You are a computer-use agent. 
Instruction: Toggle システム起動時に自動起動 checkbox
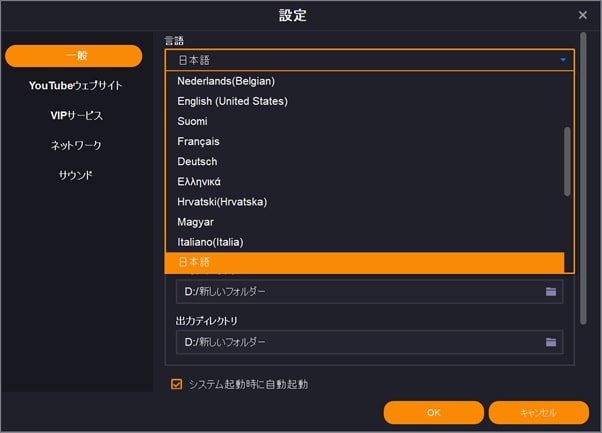coord(177,384)
